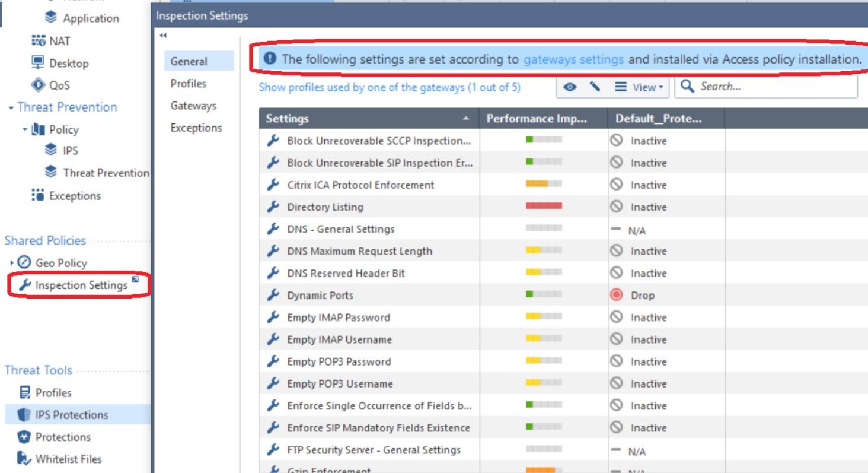Open the Desktop policy section
The image size is (868, 473).
(72, 63)
